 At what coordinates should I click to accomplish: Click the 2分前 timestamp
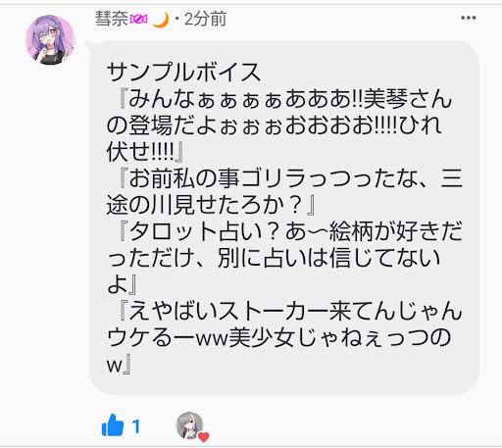tap(205, 19)
